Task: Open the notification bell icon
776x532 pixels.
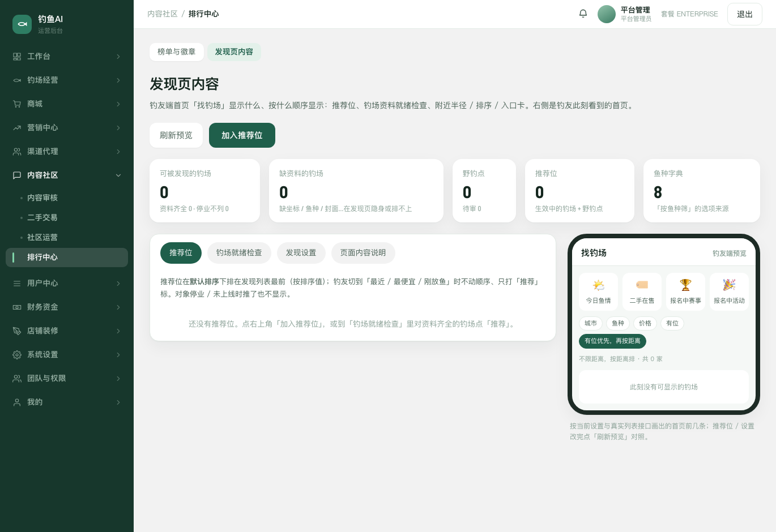Action: coord(583,14)
